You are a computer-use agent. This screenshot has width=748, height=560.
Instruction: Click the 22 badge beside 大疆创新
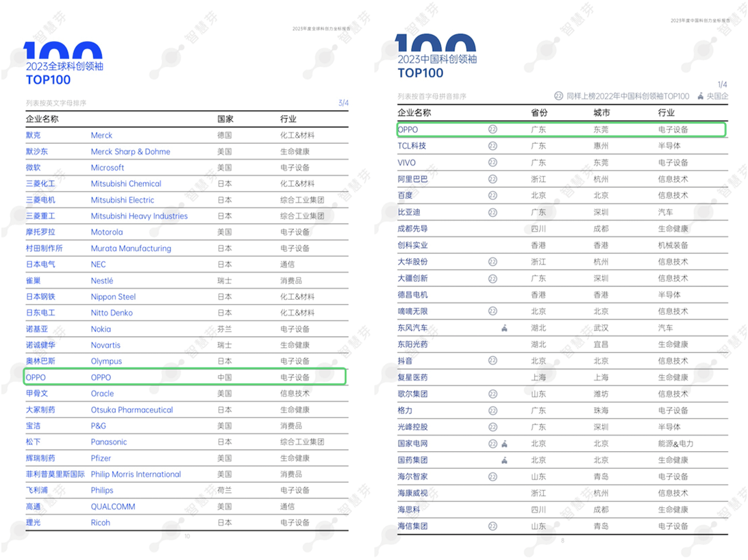point(493,279)
